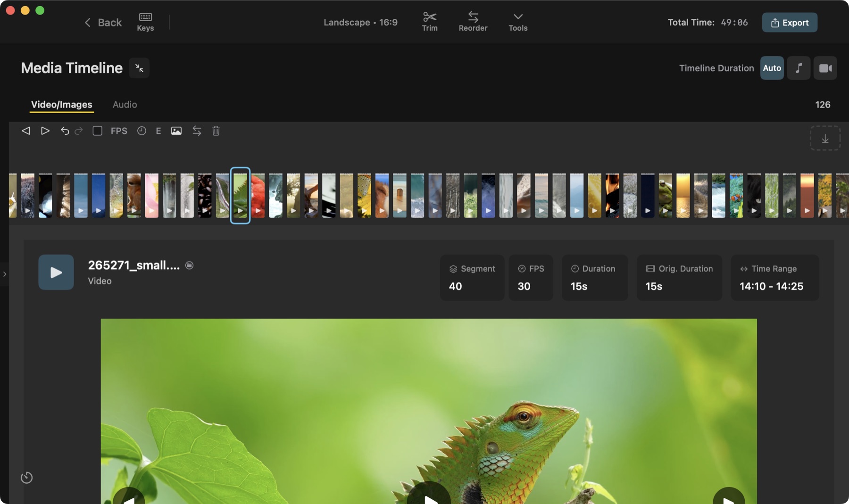The image size is (849, 504).
Task: Collapse the Media Timeline panel
Action: pos(139,68)
